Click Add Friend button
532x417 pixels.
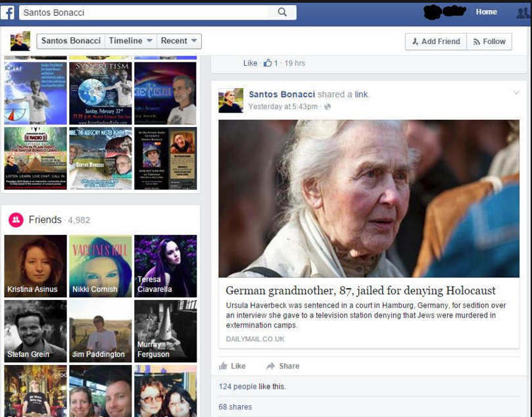(436, 41)
